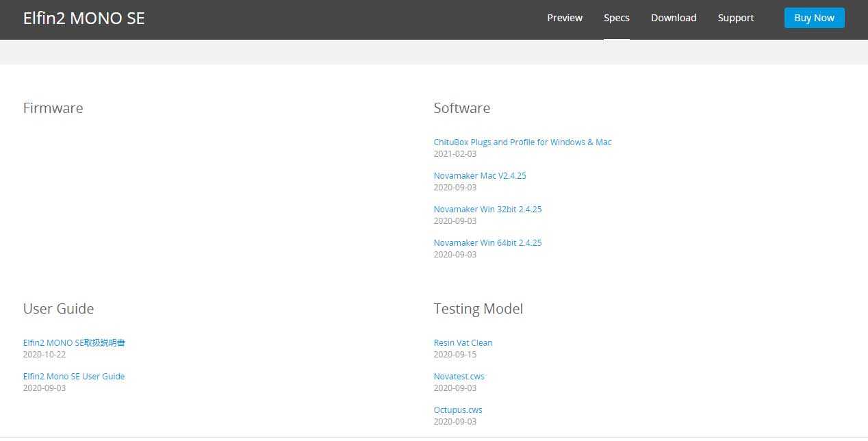Click the Software section heading

coord(461,108)
